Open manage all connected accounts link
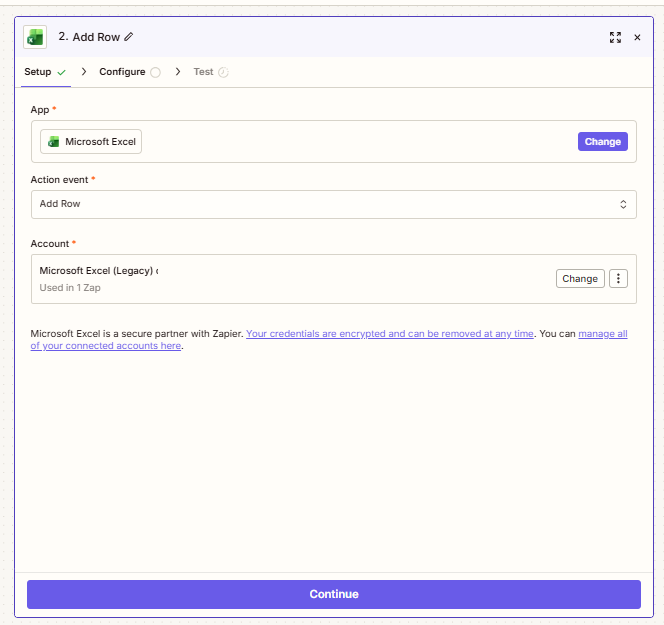 coord(329,340)
